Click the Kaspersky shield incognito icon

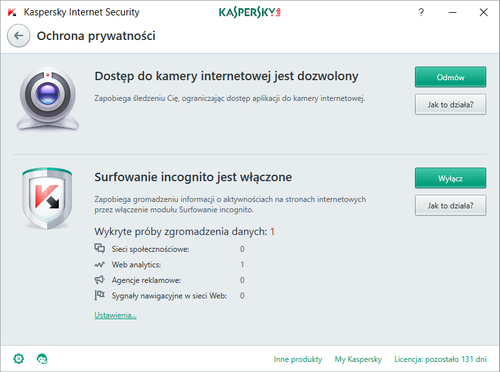tap(47, 198)
